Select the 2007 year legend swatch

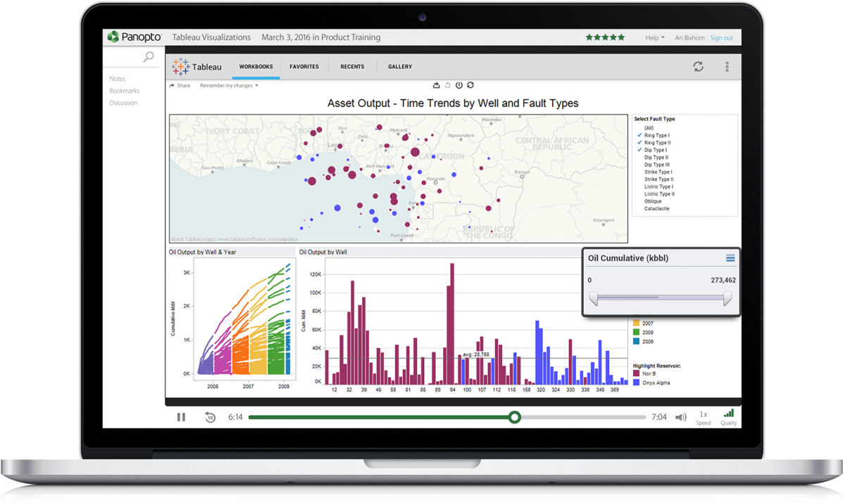tap(637, 324)
